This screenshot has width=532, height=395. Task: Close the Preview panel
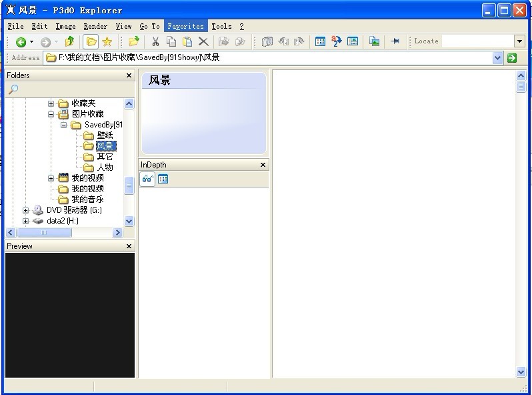[x=129, y=246]
